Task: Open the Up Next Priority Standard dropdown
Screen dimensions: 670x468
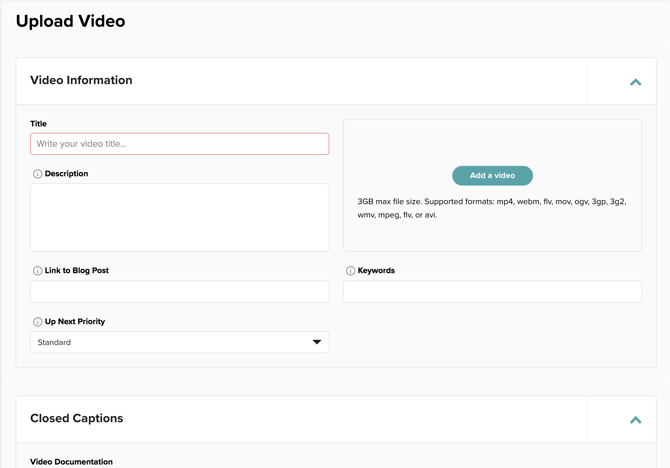Action: point(179,342)
